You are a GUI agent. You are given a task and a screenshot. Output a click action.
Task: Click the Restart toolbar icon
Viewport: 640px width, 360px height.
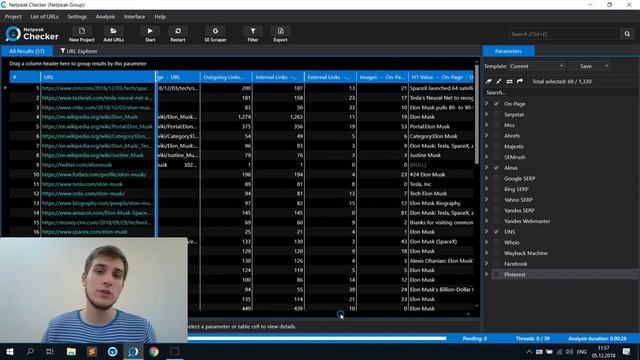tap(178, 34)
